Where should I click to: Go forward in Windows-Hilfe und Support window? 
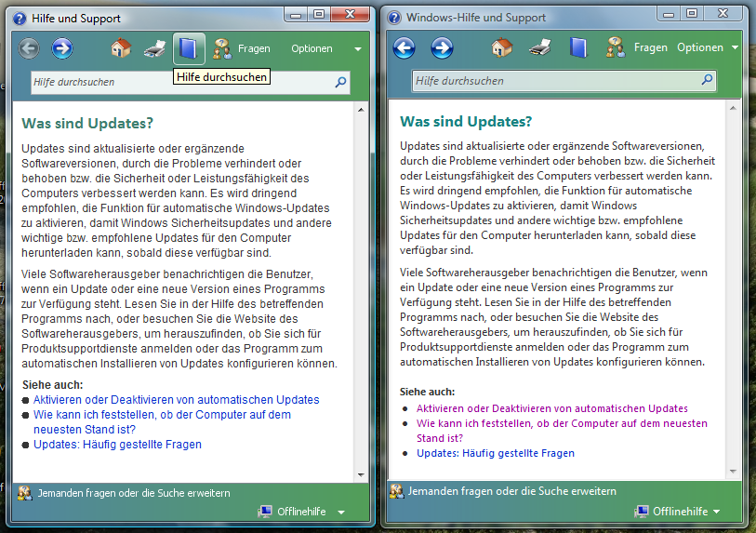click(x=442, y=47)
